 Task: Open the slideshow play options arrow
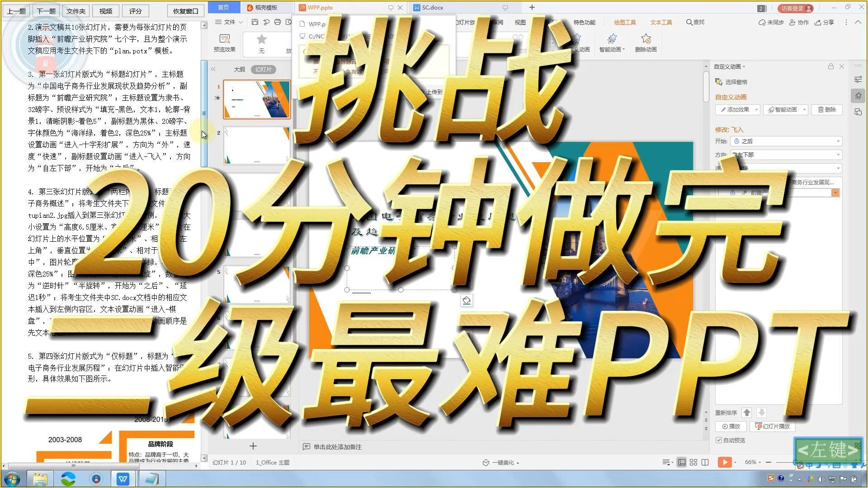735,462
